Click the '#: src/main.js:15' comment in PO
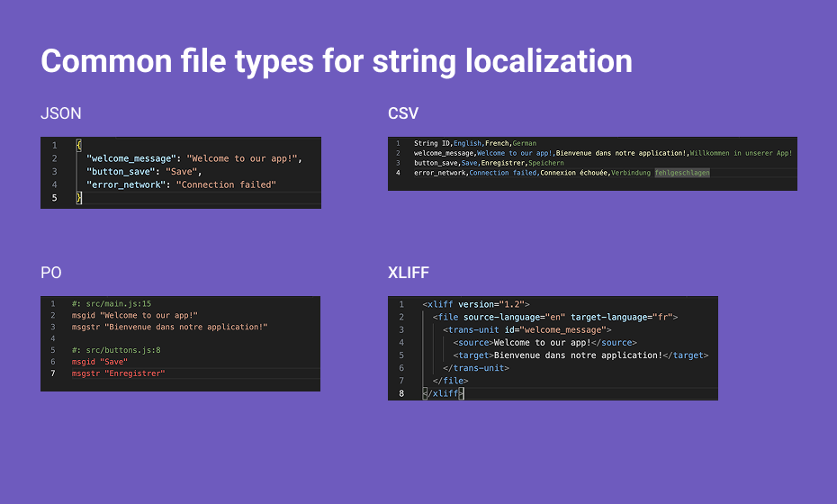Viewport: 837px width, 504px height. (112, 304)
